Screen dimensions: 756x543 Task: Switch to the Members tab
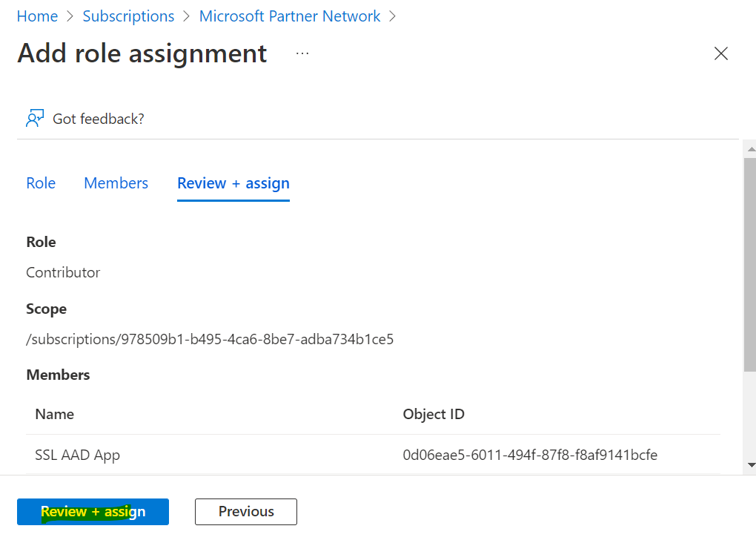[x=116, y=183]
